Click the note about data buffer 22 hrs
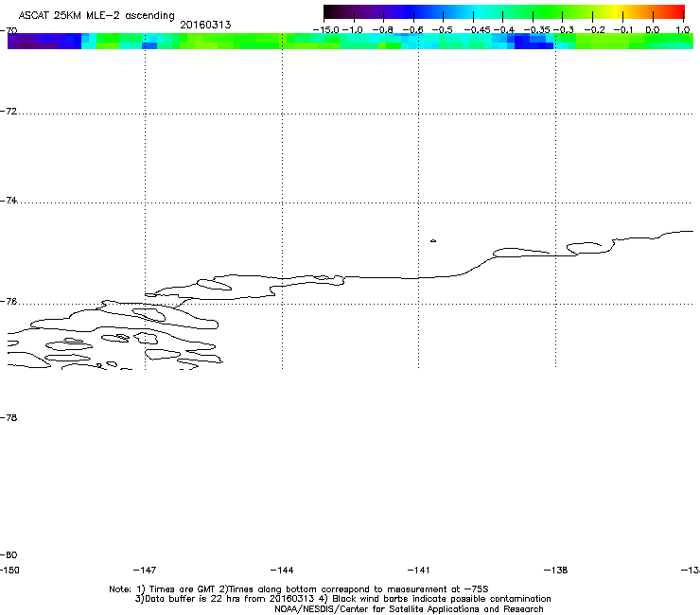Image resolution: width=700 pixels, height=615 pixels. (x=224, y=599)
